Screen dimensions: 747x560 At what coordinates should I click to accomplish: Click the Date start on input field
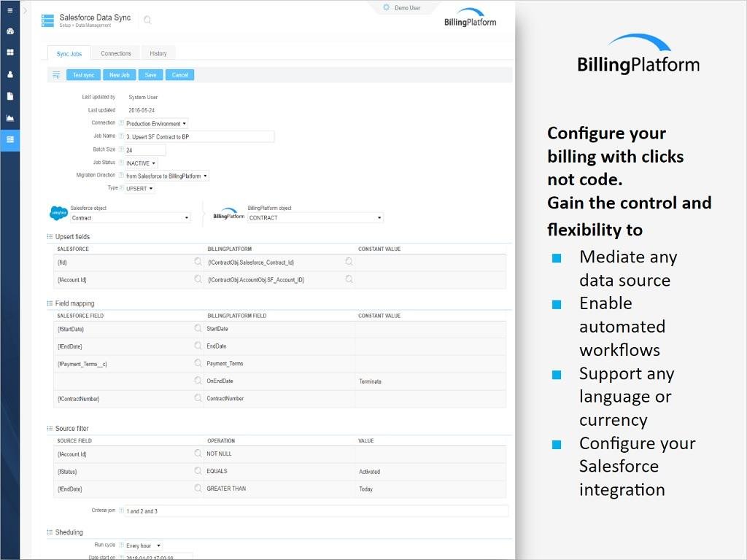[158, 556]
